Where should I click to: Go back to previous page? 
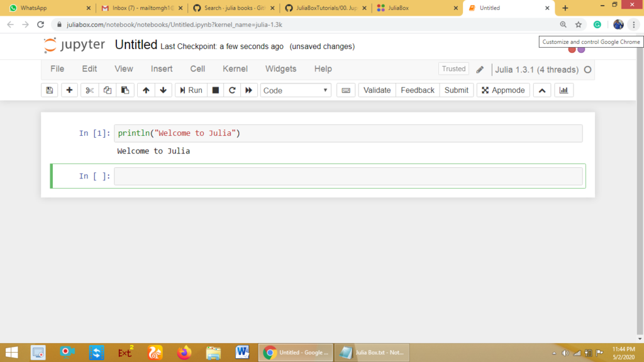click(x=10, y=25)
